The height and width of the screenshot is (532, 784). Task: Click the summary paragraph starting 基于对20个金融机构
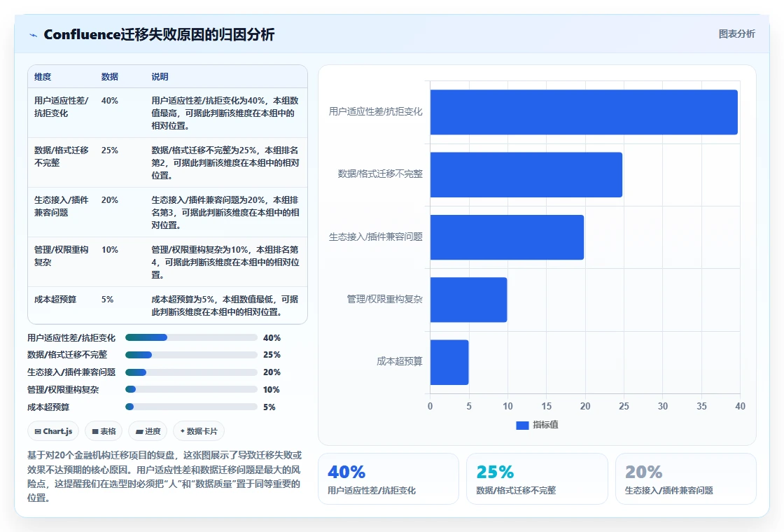(164, 477)
